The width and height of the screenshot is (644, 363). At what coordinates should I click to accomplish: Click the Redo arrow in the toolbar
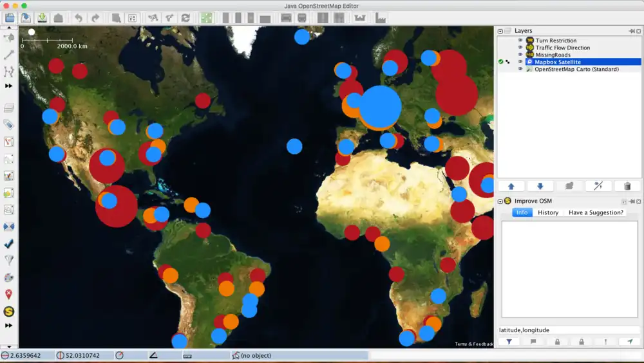tap(95, 18)
